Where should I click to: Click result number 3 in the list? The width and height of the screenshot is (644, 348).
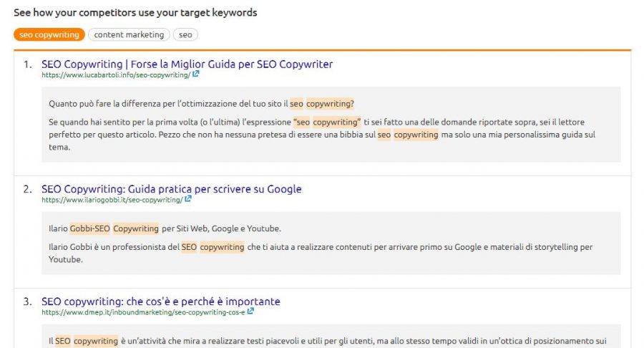pyautogui.click(x=27, y=301)
